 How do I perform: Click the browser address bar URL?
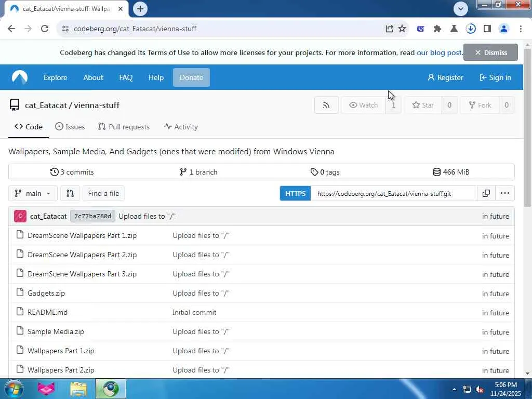click(135, 29)
